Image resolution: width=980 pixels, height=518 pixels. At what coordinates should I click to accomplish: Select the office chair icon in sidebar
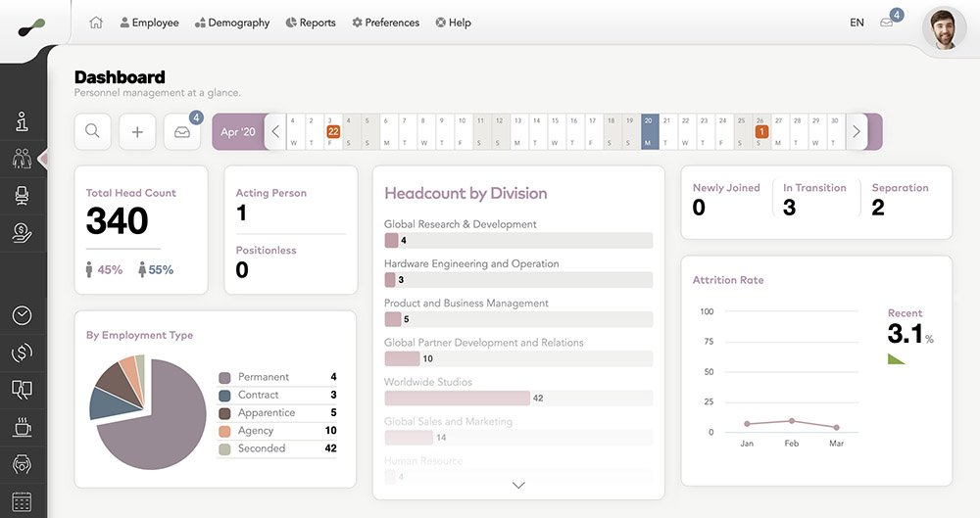23,195
